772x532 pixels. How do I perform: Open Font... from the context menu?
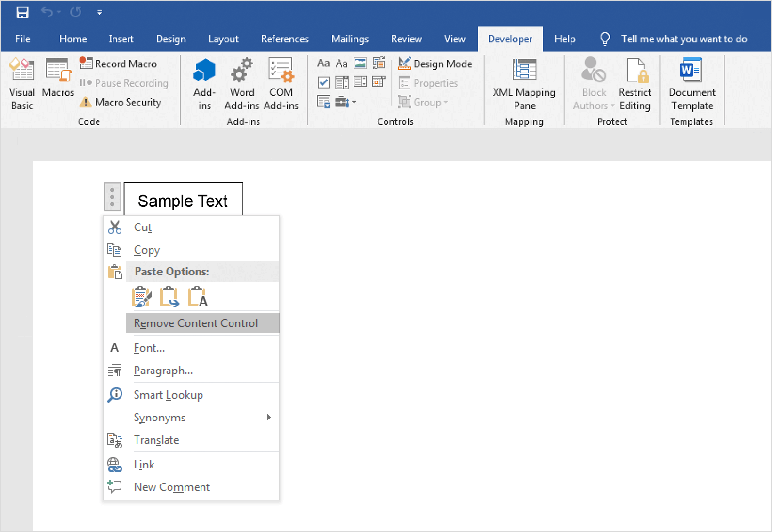[x=191, y=348]
